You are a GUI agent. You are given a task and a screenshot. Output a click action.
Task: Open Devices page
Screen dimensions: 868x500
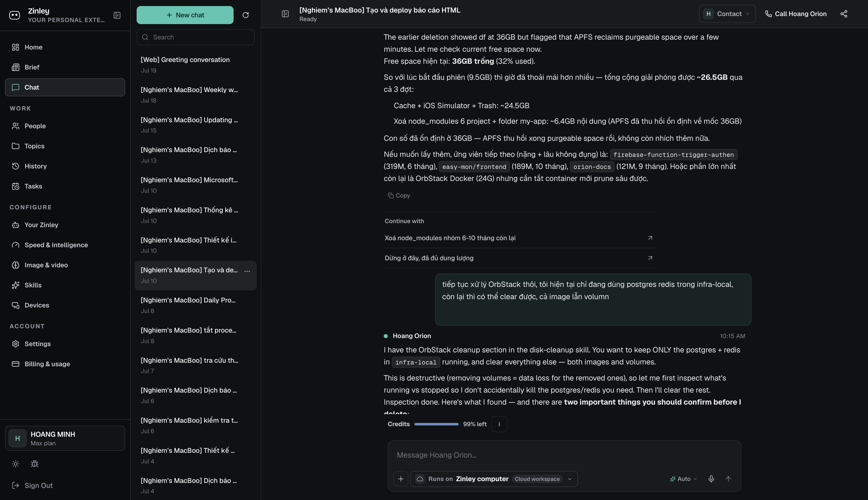point(65,305)
